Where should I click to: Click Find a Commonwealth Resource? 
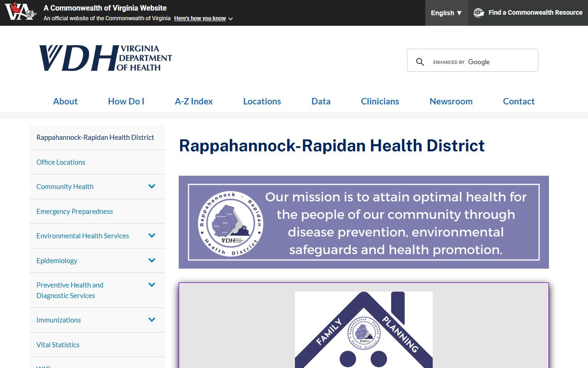point(535,13)
